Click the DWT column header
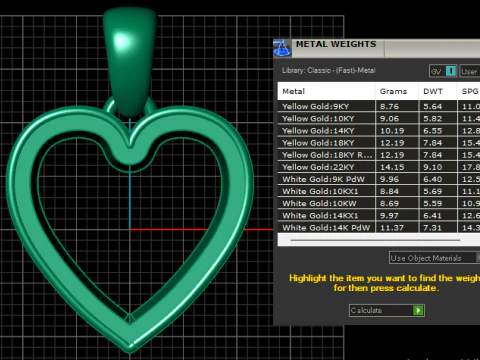The height and width of the screenshot is (360, 480). [438, 91]
